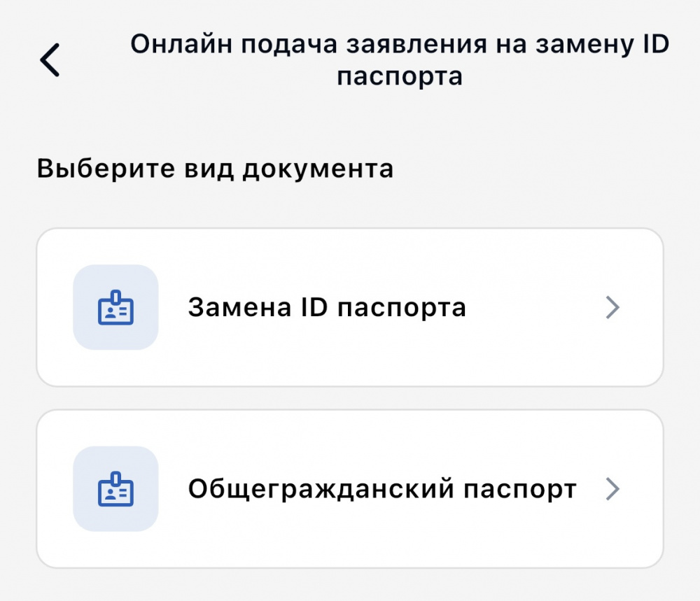This screenshot has width=700, height=601.
Task: Tap the word паспорта in the header title
Action: click(400, 76)
